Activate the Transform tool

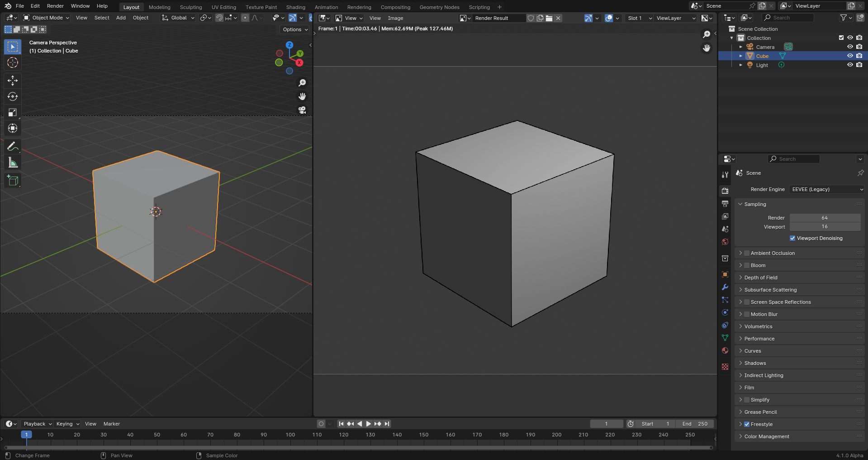[x=13, y=128]
